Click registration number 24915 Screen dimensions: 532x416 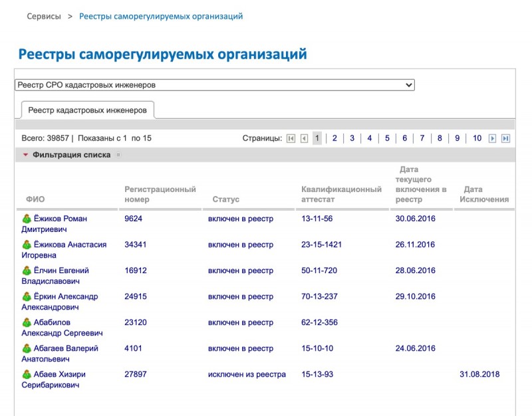coord(136,296)
